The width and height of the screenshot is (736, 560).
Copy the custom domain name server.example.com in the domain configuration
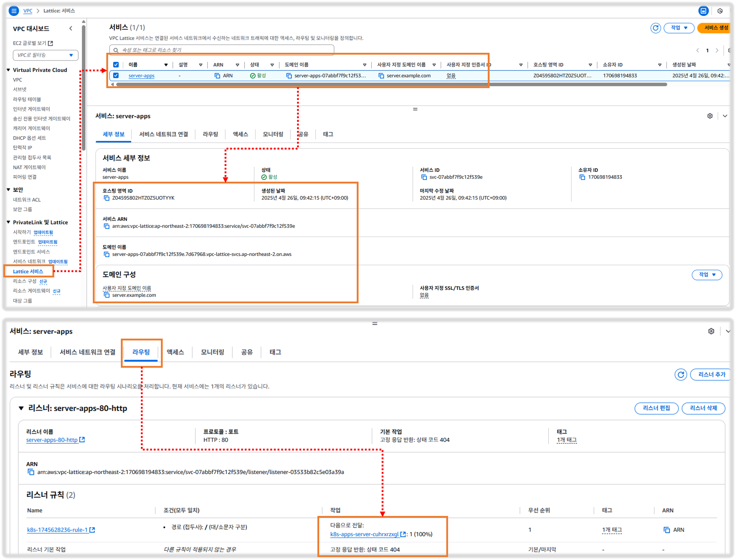pos(107,295)
